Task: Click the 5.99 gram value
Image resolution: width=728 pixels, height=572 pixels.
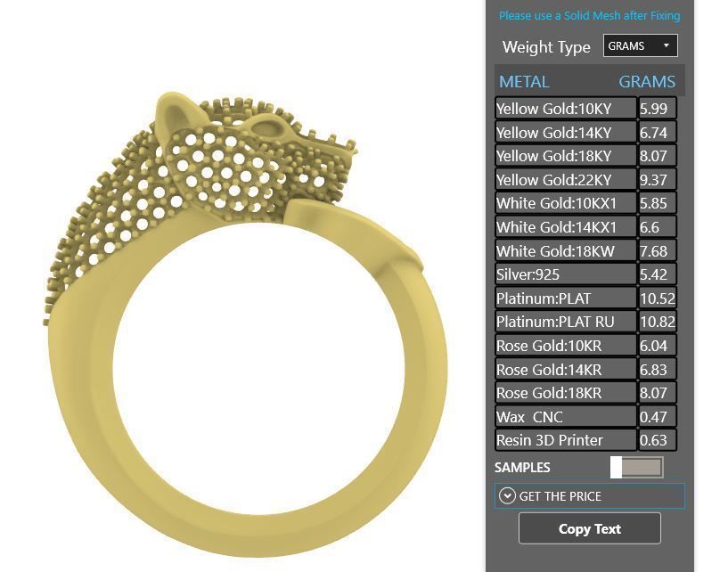Action: [658, 109]
